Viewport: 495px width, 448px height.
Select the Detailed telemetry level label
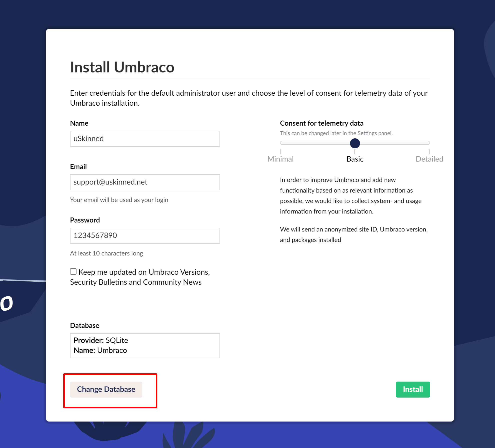[x=429, y=159]
